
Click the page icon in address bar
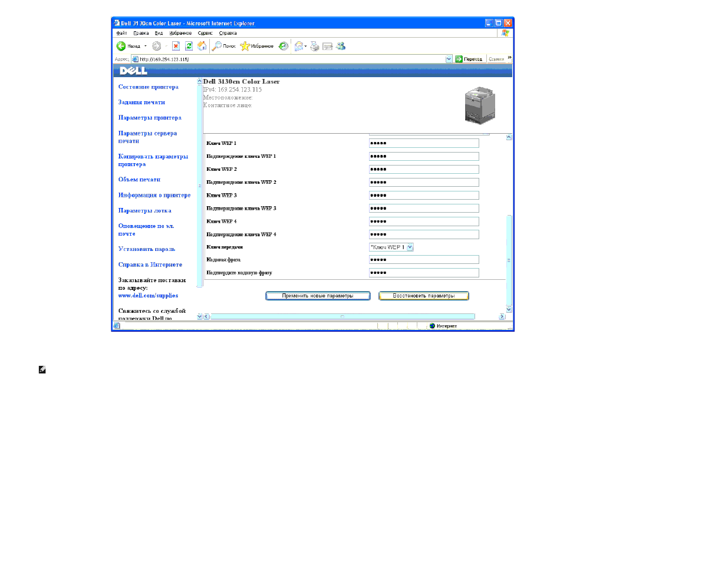tap(135, 59)
